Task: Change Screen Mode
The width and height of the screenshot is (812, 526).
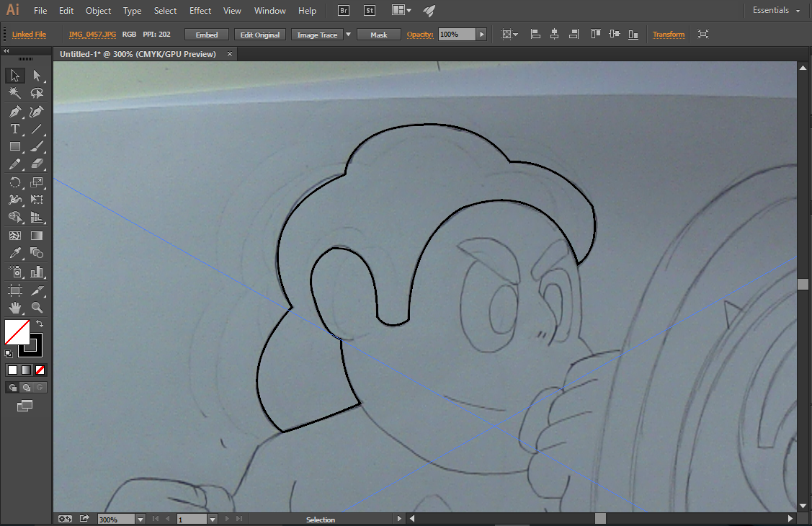Action: pyautogui.click(x=24, y=406)
